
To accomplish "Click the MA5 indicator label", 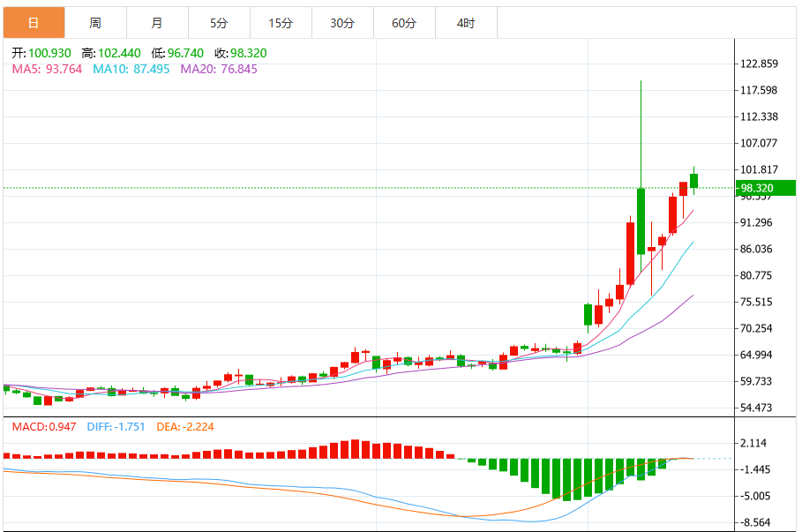I will [x=47, y=69].
